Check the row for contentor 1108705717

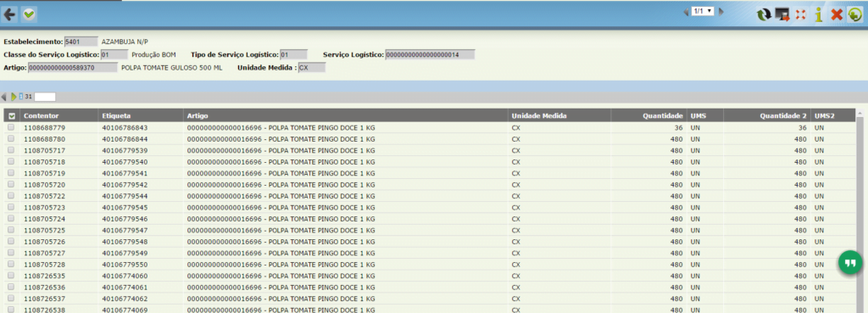tap(11, 151)
